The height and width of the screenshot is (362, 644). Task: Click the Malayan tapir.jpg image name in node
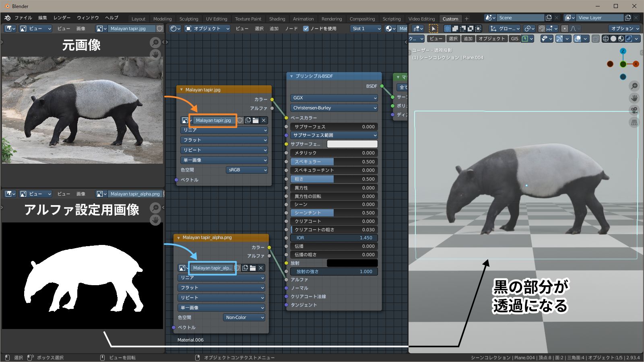click(x=213, y=120)
